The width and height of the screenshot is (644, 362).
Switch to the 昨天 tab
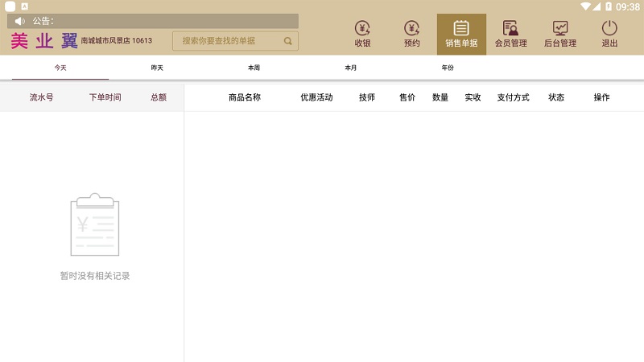click(157, 68)
